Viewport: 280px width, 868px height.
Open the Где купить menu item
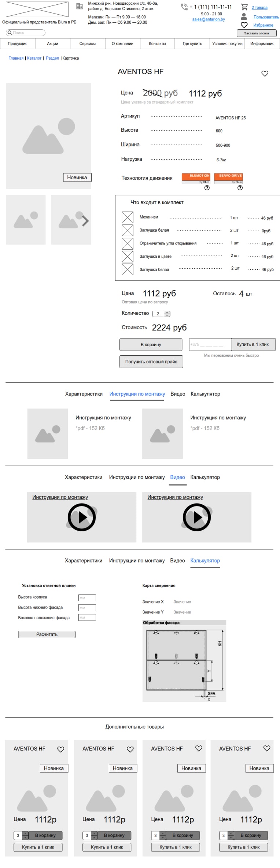192,44
